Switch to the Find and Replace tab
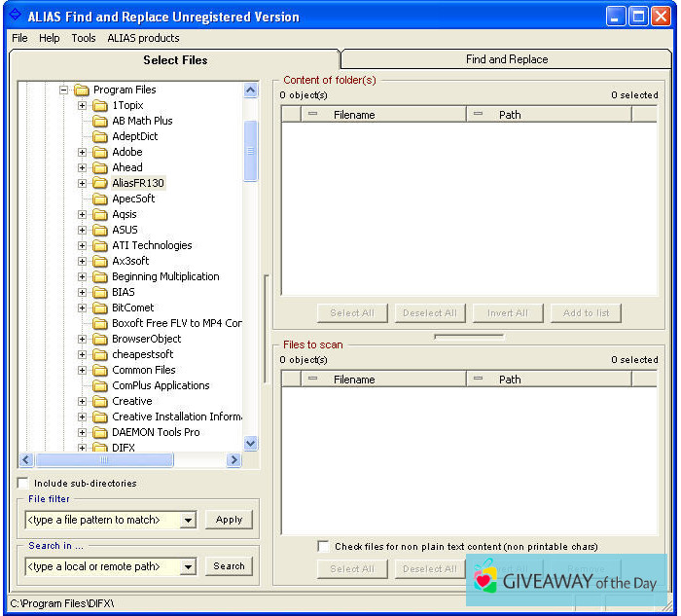 [506, 59]
